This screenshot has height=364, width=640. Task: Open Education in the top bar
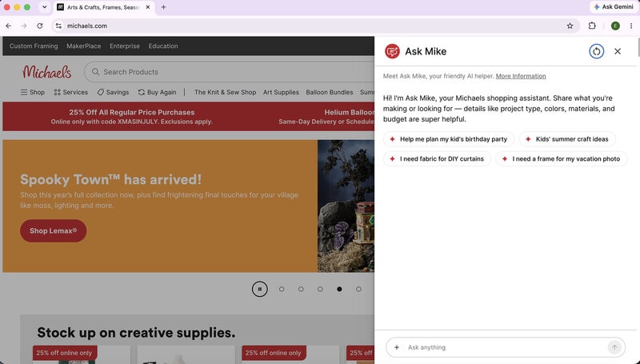163,46
